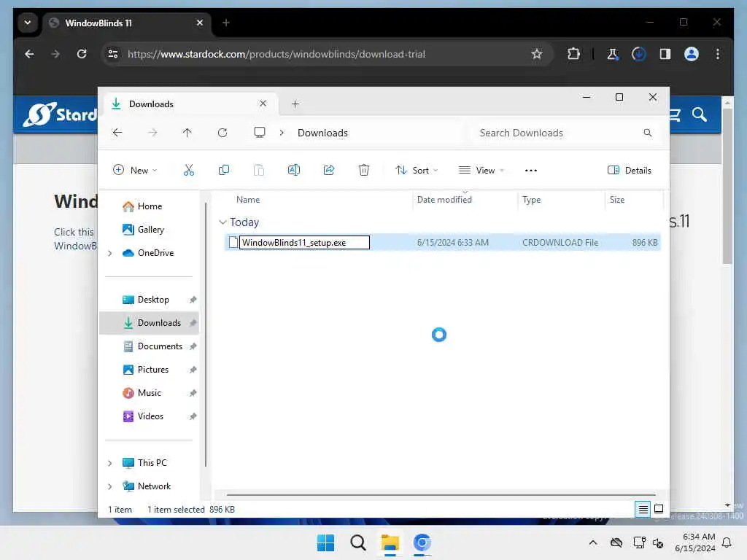Close the Downloads Explorer tab
The height and width of the screenshot is (560, 747).
tap(263, 104)
